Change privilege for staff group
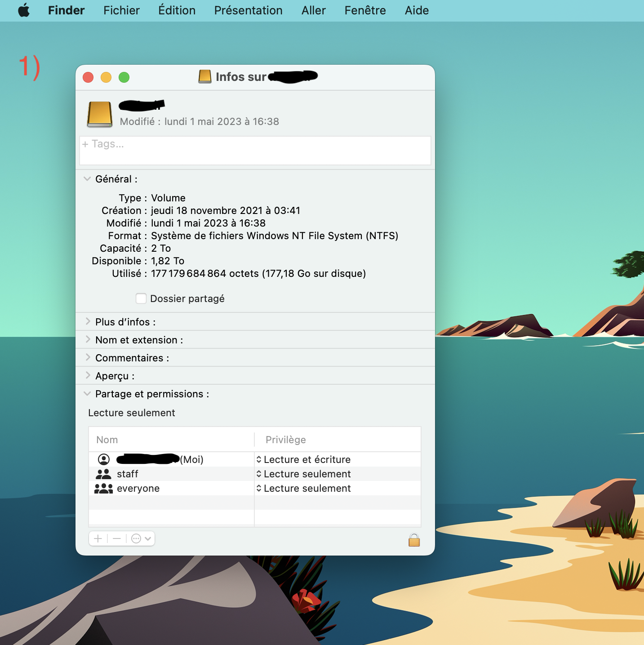Screen dimensions: 644x645 click(303, 474)
